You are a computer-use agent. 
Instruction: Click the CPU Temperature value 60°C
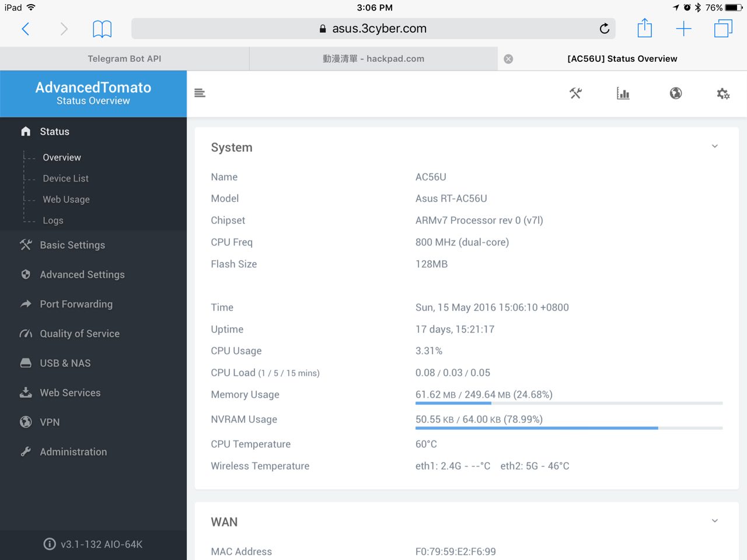tap(426, 444)
